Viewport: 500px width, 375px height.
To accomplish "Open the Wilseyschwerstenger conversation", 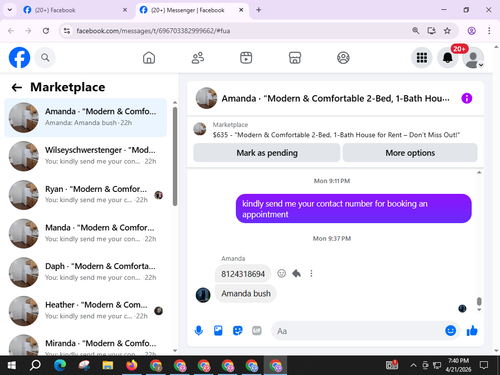I will point(86,156).
